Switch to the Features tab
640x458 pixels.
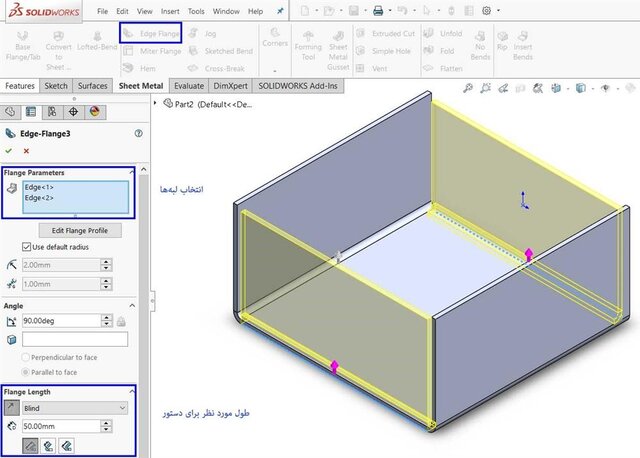tap(20, 86)
